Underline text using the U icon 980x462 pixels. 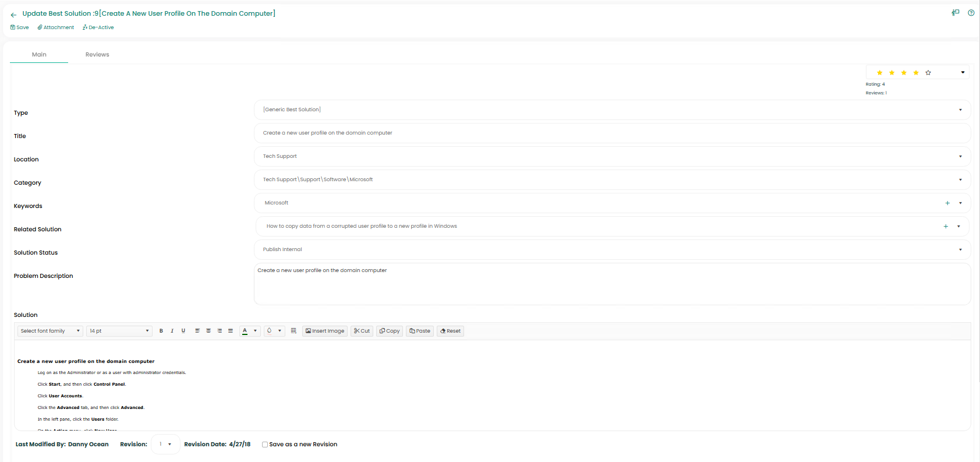coord(183,331)
